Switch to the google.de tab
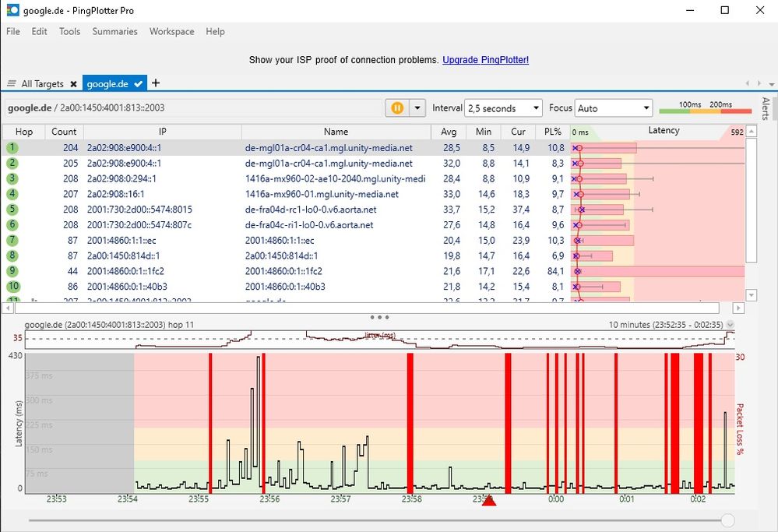The width and height of the screenshot is (778, 532). (107, 84)
